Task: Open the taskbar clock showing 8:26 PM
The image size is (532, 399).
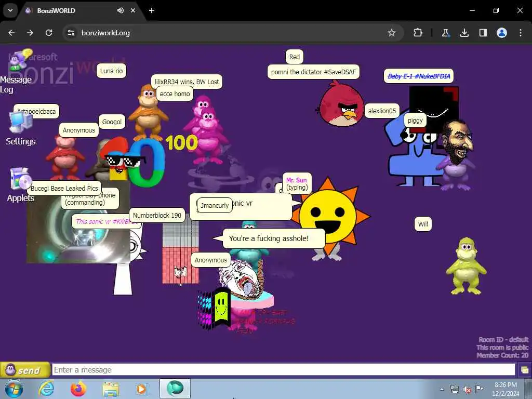Action: [506, 389]
